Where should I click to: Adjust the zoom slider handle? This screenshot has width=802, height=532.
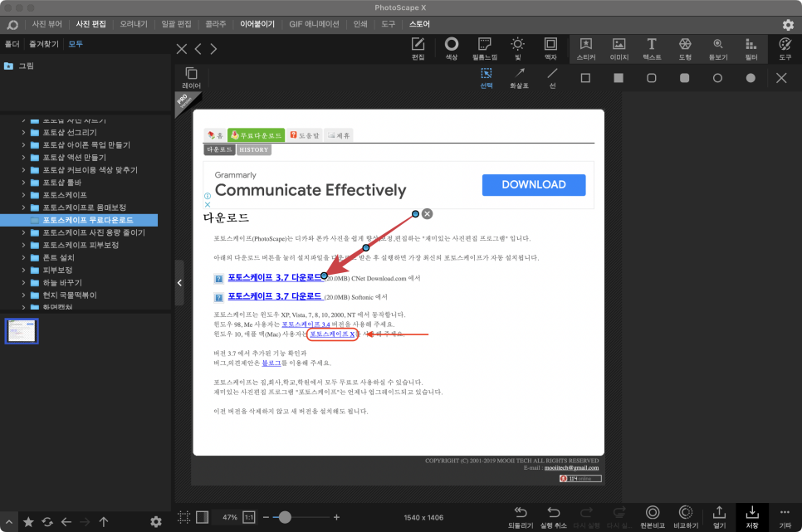click(x=285, y=517)
